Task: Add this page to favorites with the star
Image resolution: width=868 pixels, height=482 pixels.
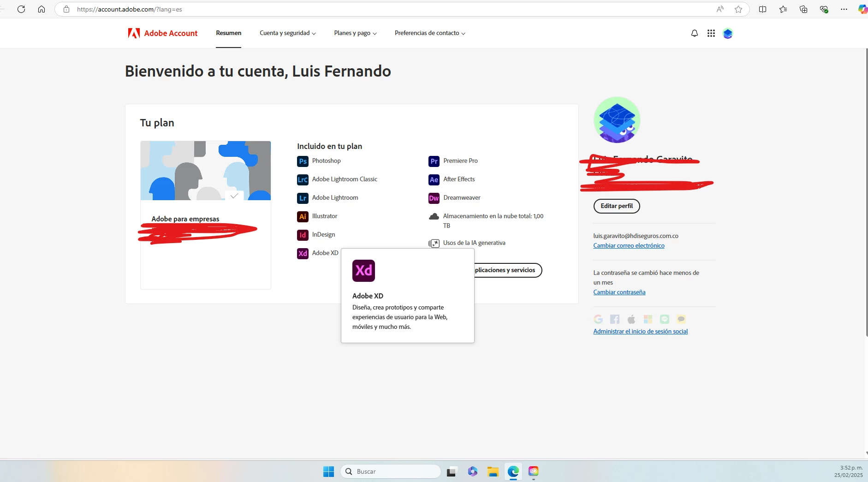Action: [x=738, y=9]
